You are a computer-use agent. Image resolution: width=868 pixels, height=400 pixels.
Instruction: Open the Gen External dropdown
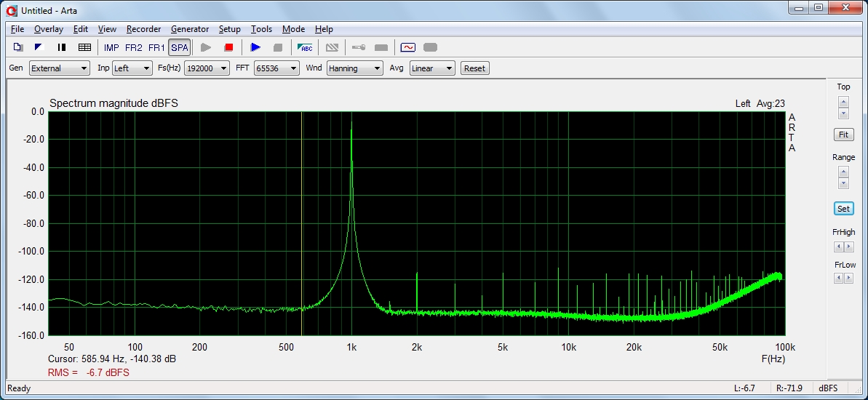point(59,68)
